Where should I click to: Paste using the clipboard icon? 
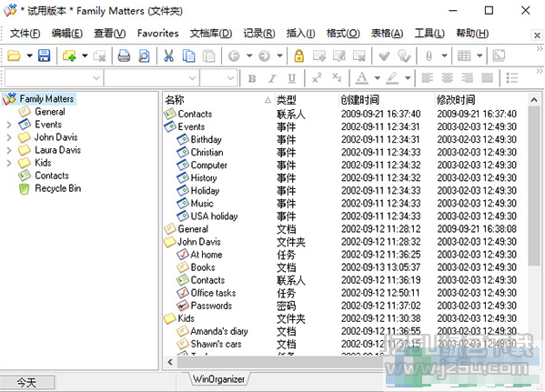[x=208, y=55]
